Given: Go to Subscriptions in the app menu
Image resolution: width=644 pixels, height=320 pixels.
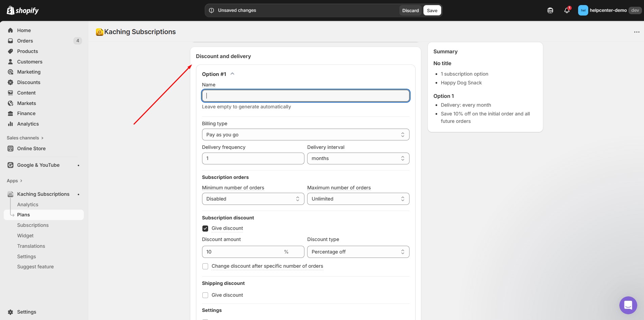Looking at the screenshot, I should tap(33, 225).
